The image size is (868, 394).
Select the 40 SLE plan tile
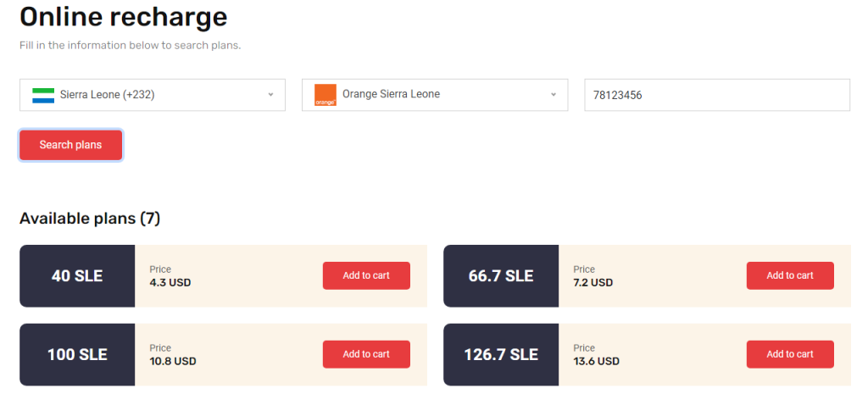[x=77, y=276]
